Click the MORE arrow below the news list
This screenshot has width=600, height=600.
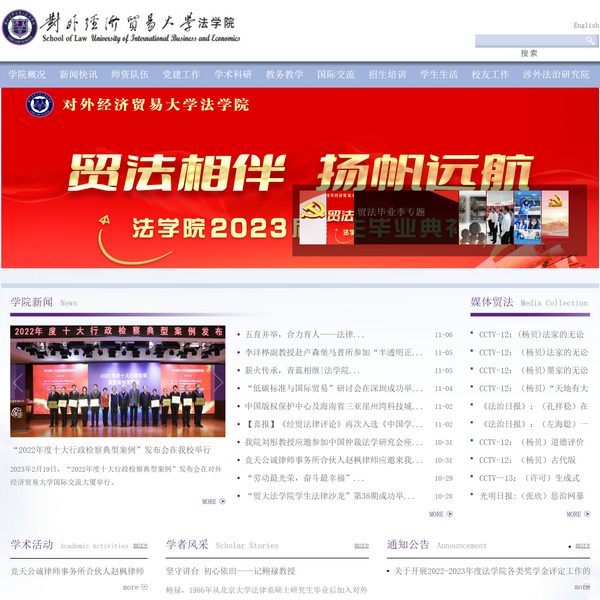pos(439,514)
